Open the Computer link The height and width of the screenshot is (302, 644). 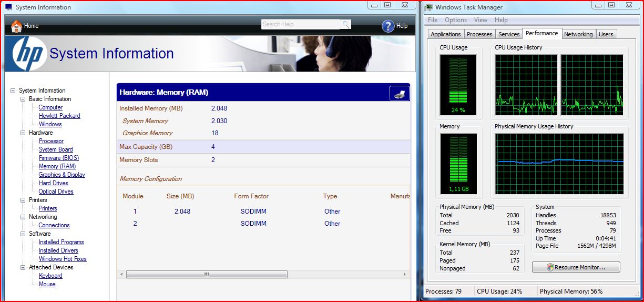(50, 107)
